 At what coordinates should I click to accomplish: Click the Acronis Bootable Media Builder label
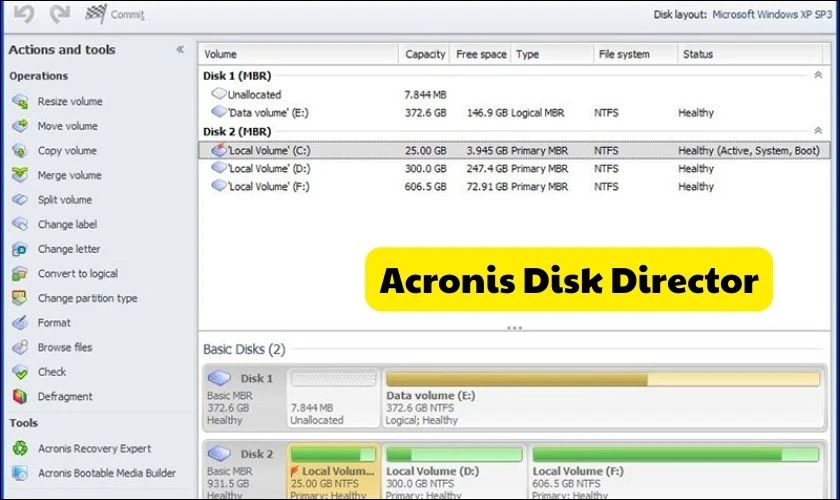(107, 473)
